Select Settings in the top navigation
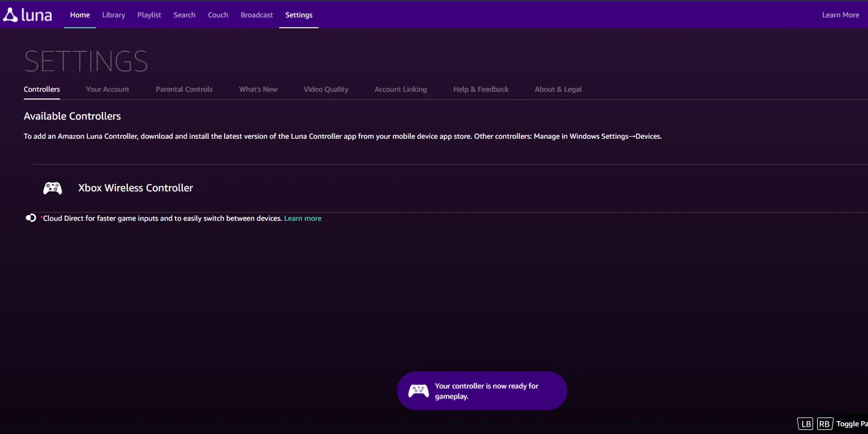The image size is (868, 434). 299,15
